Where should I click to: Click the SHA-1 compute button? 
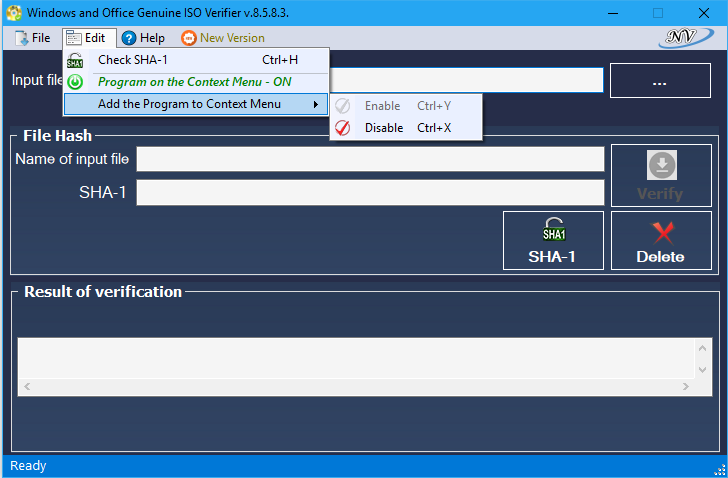pos(553,240)
